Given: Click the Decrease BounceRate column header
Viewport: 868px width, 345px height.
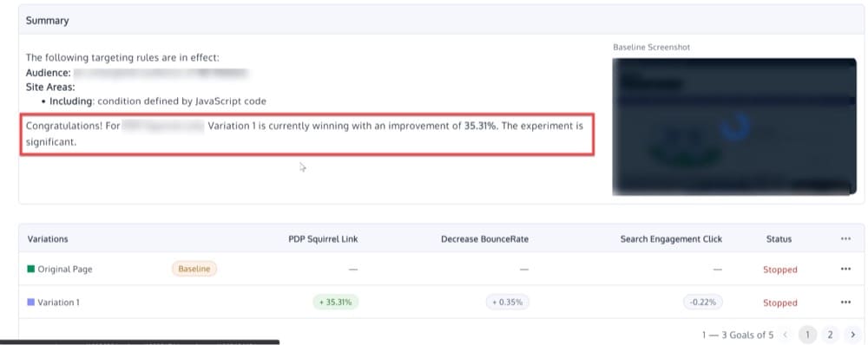Looking at the screenshot, I should [485, 239].
